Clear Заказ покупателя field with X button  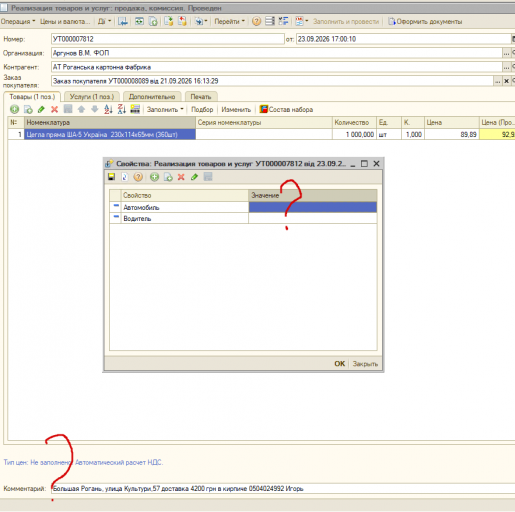click(506, 81)
